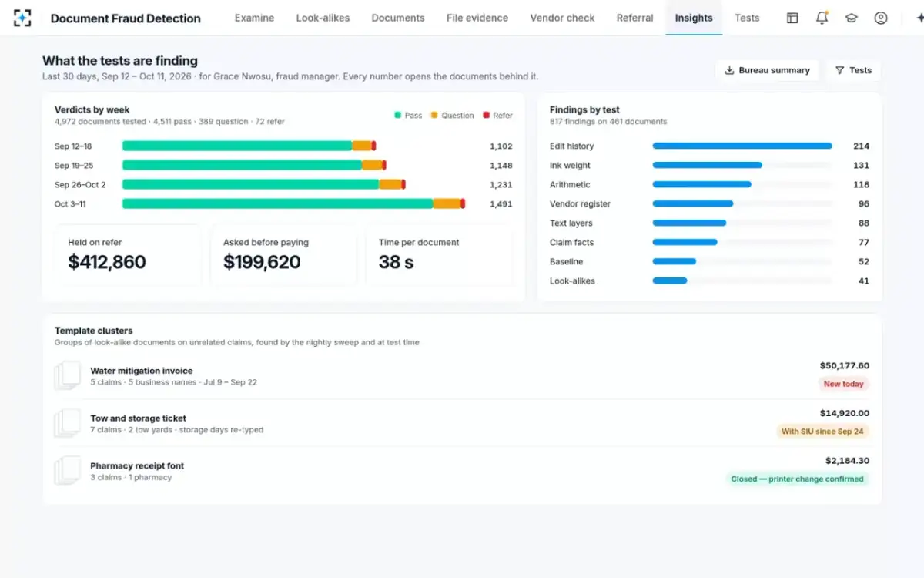Click the Sep 12–18 verdict bar

pyautogui.click(x=249, y=146)
